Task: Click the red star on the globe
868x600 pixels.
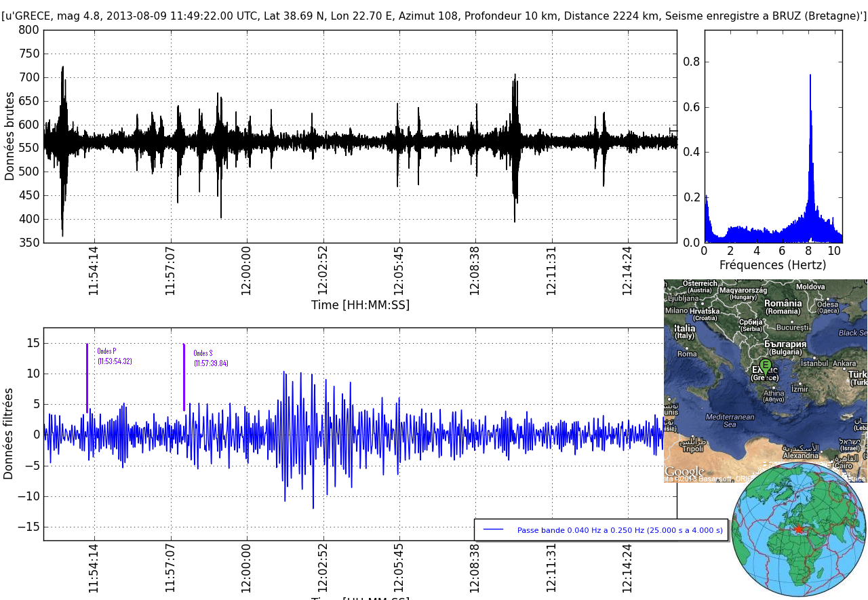Action: [x=799, y=529]
